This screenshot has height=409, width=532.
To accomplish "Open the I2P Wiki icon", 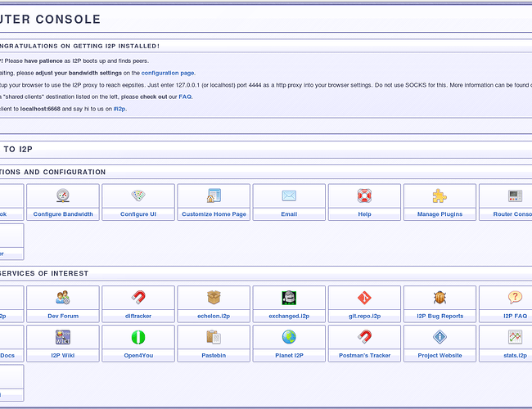I will tap(63, 337).
